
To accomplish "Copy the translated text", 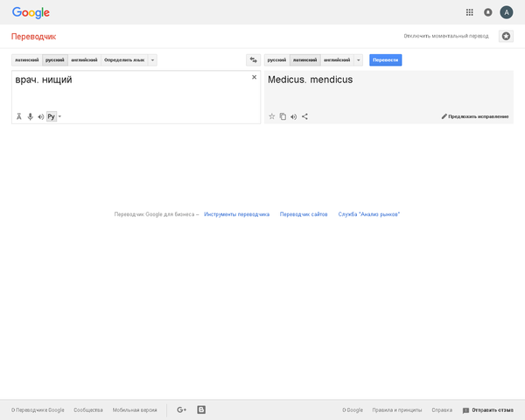I will click(283, 116).
